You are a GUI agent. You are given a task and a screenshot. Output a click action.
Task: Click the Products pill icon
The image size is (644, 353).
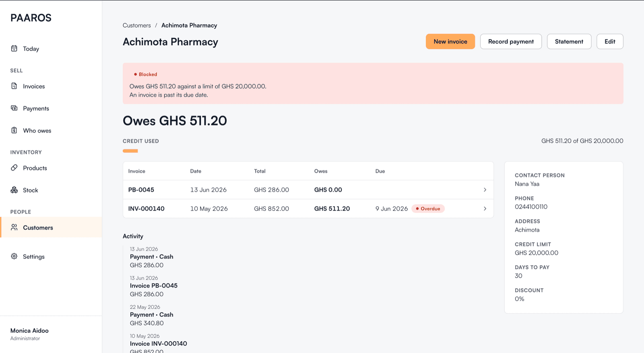pyautogui.click(x=14, y=168)
